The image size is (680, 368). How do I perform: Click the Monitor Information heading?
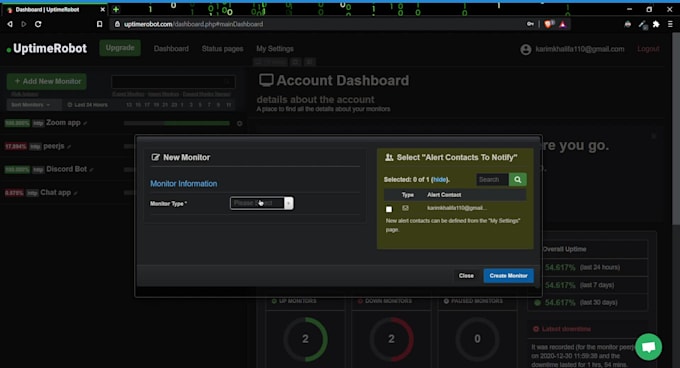183,184
